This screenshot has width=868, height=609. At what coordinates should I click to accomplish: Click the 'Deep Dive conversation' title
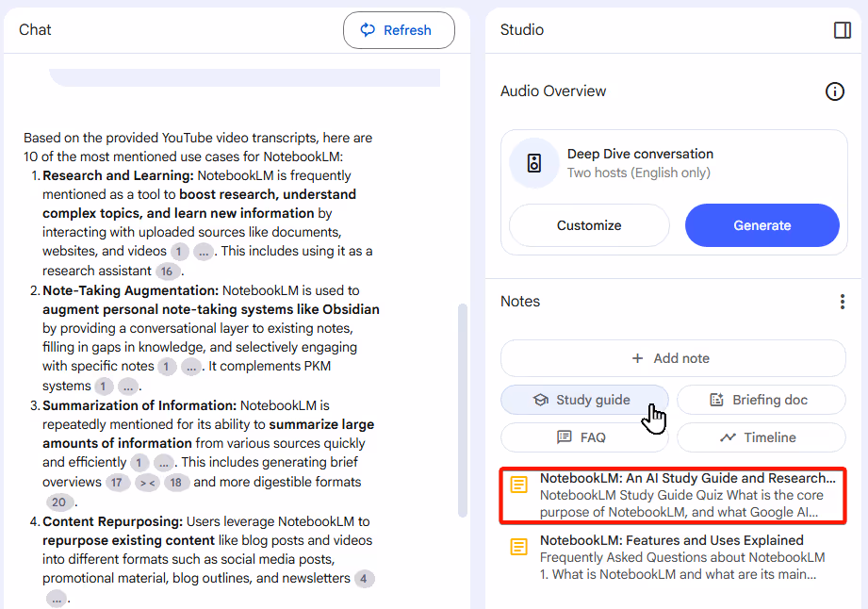tap(640, 154)
